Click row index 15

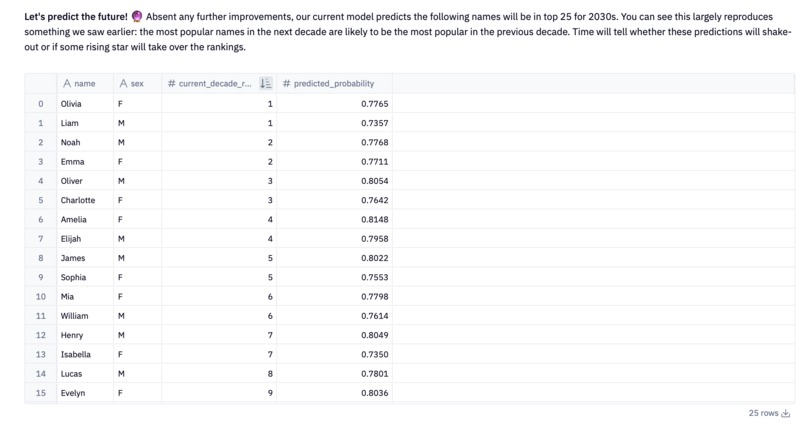(x=41, y=393)
